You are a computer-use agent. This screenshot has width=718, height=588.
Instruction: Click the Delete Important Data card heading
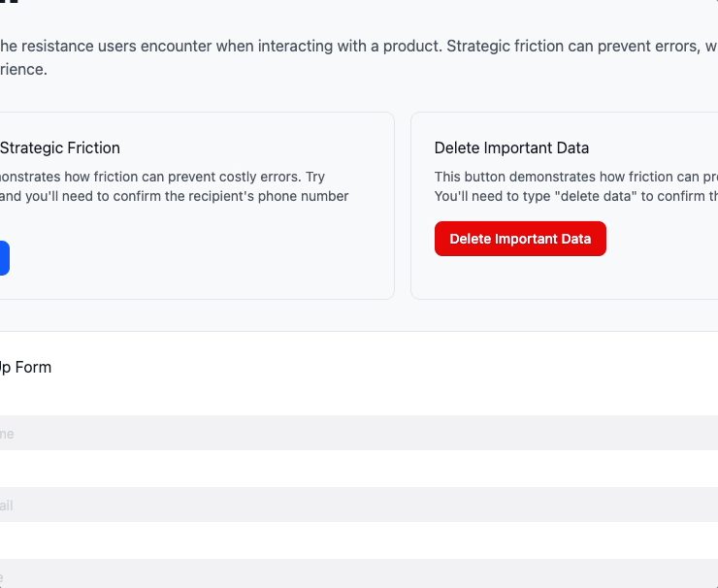coord(511,147)
